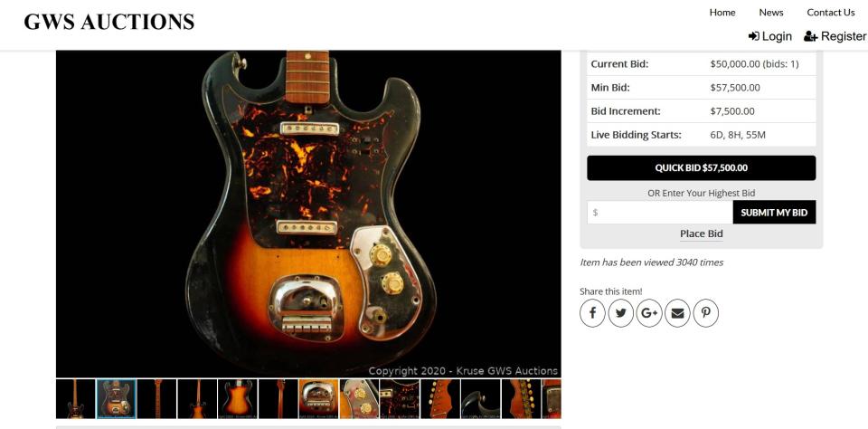This screenshot has height=429, width=868.
Task: Click Quick Bid $57,500.00 button
Action: pyautogui.click(x=702, y=168)
